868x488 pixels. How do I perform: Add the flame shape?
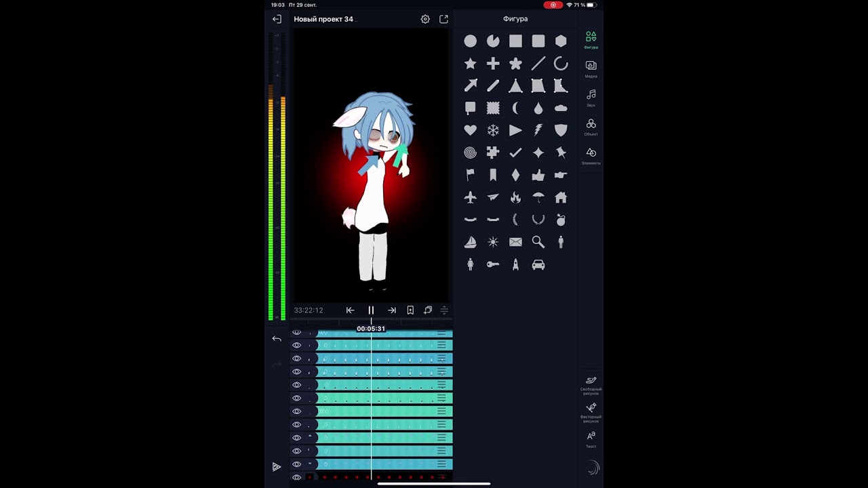(x=515, y=197)
